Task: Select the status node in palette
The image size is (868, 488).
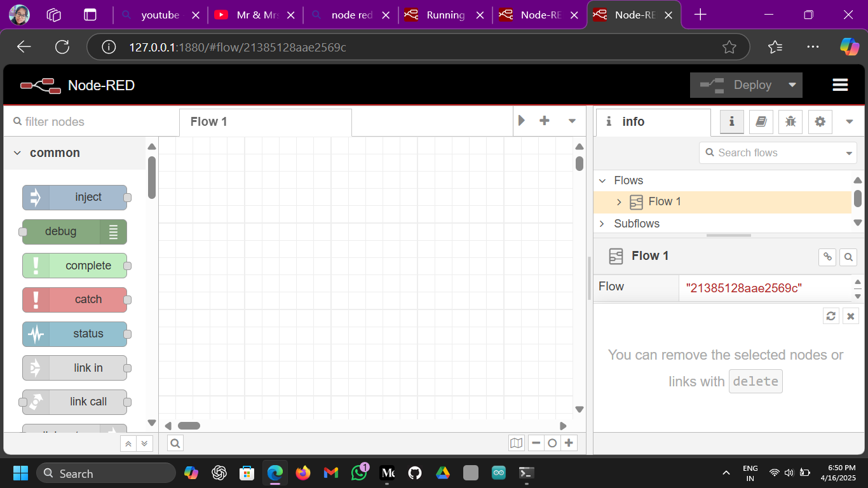Action: (75, 334)
